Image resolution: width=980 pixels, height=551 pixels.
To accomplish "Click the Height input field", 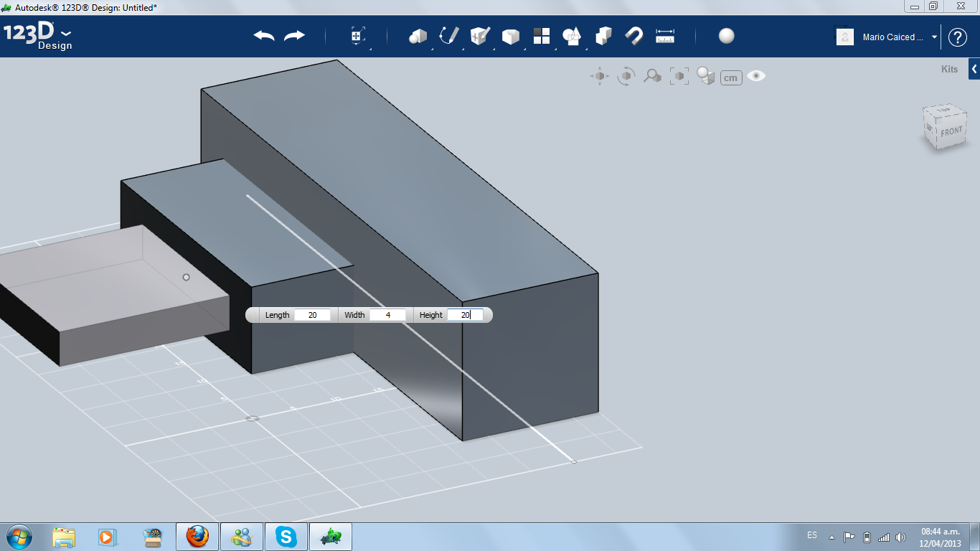I will click(x=465, y=315).
